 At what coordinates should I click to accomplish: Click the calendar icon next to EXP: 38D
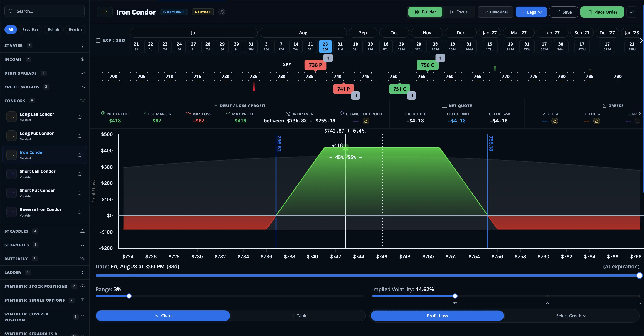[98, 41]
